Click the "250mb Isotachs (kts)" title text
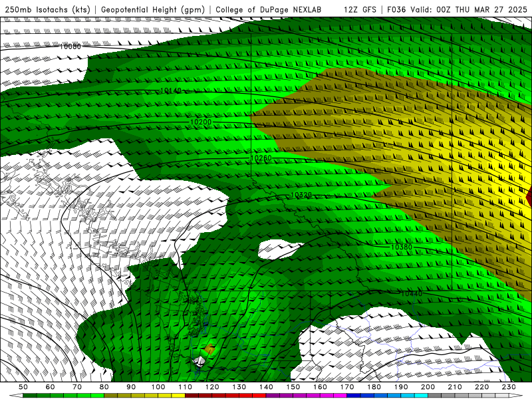This screenshot has height=399, width=532. tap(48, 10)
